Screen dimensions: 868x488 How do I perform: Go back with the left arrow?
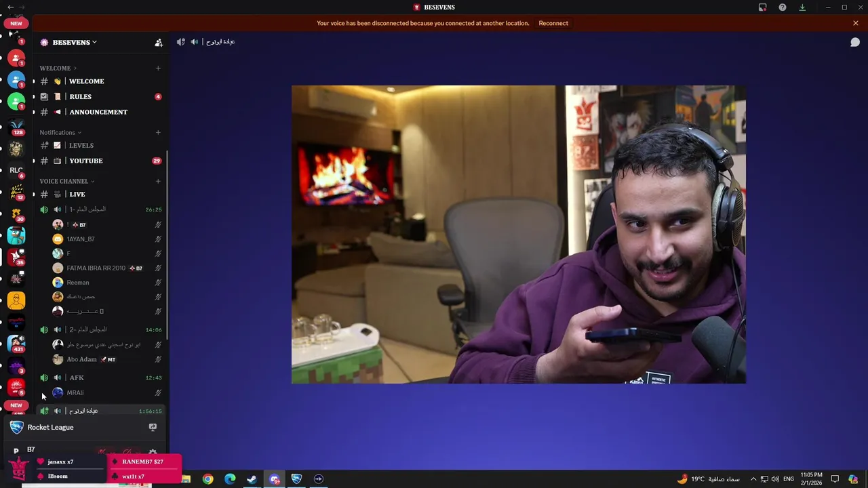10,7
